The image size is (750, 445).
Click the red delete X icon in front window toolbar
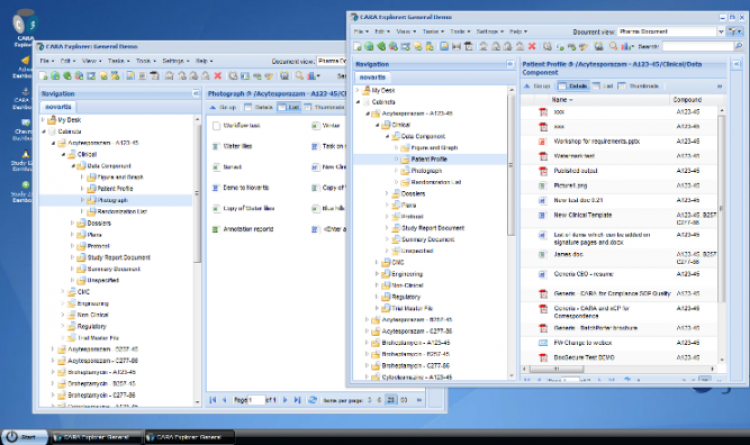(530, 46)
